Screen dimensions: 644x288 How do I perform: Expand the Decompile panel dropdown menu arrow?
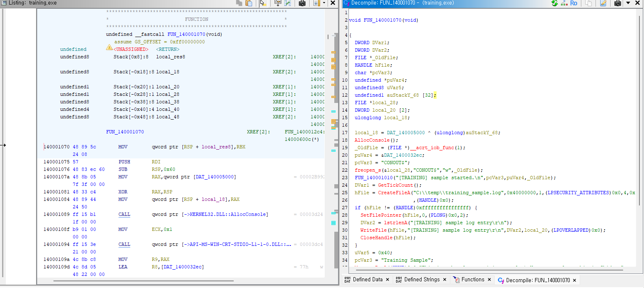tap(628, 3)
